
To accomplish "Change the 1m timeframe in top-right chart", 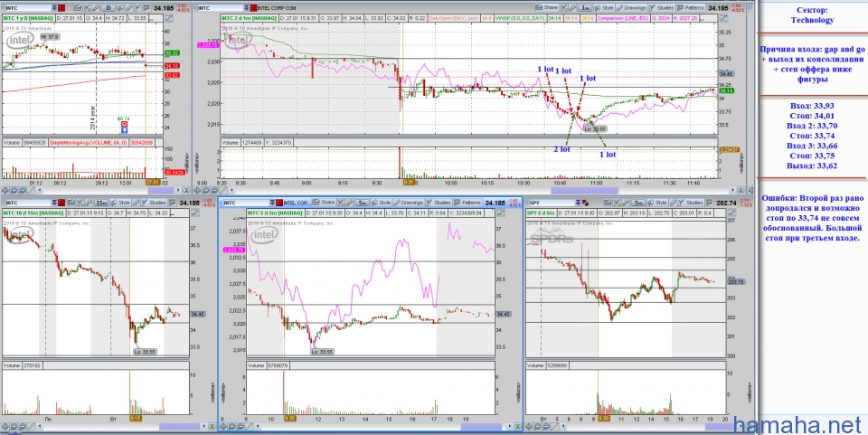I will pyautogui.click(x=585, y=8).
